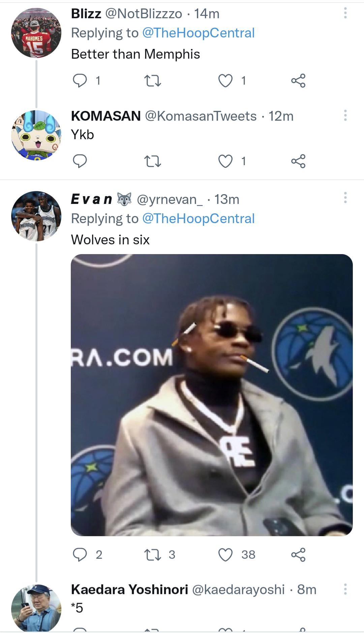Retweet Evan's 'Wolves in six' tweet
The height and width of the screenshot is (633, 364).
pos(153,555)
